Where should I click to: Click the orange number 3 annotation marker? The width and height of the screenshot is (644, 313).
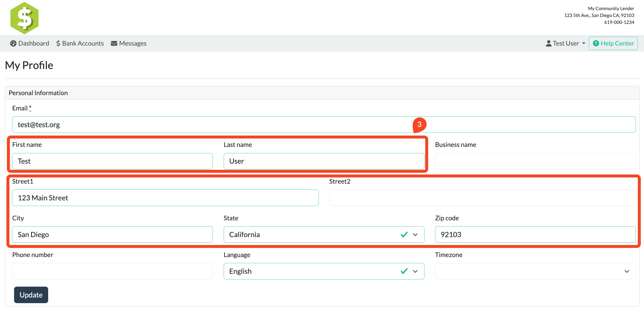tap(419, 124)
